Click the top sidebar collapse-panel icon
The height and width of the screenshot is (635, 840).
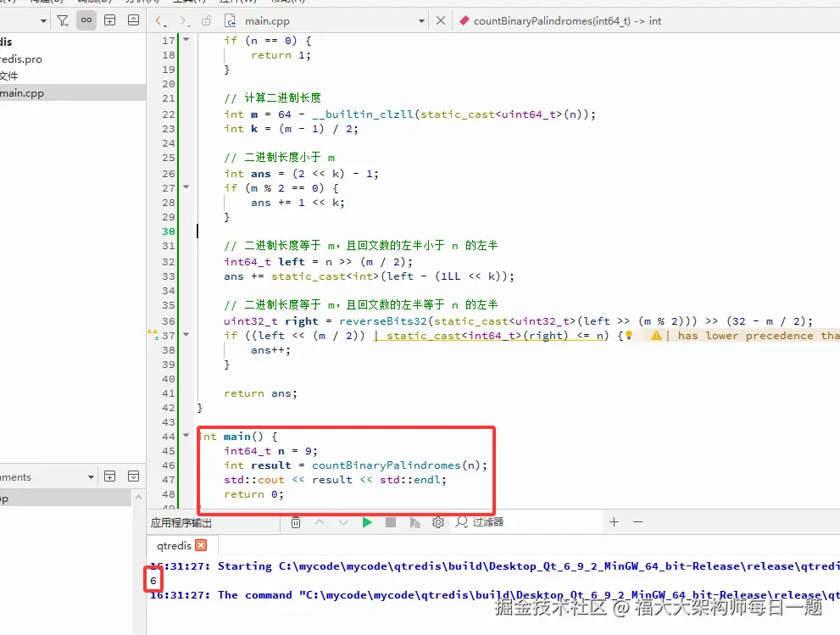(133, 20)
